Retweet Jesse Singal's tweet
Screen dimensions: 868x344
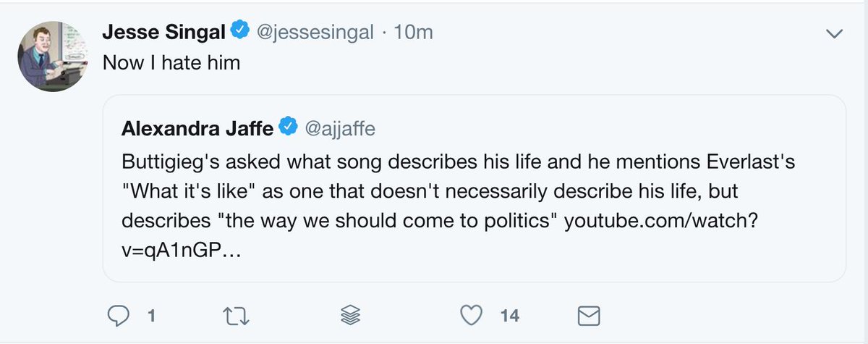[x=234, y=315]
